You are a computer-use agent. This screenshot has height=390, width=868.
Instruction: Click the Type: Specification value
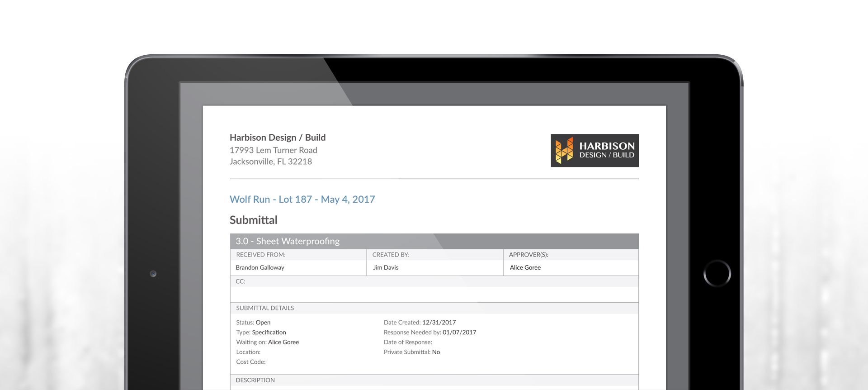click(261, 333)
